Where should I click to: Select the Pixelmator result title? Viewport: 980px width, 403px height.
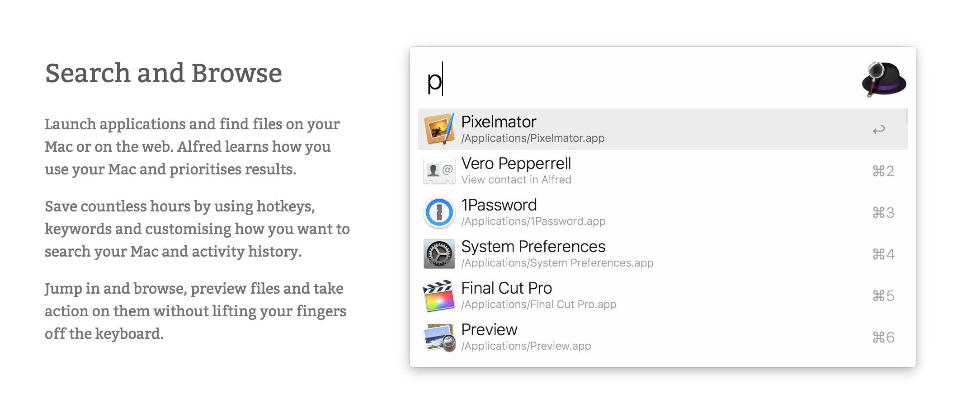pyautogui.click(x=499, y=122)
